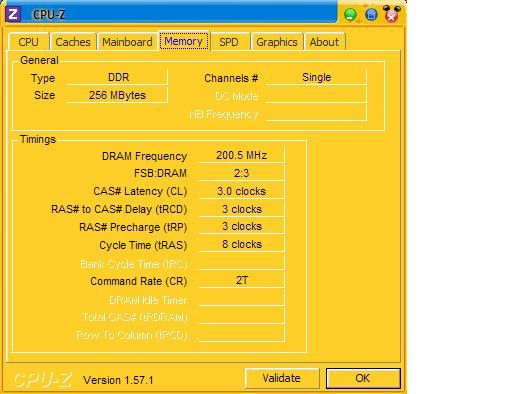Minimize window with green round button
The width and height of the screenshot is (512, 394).
coord(350,15)
